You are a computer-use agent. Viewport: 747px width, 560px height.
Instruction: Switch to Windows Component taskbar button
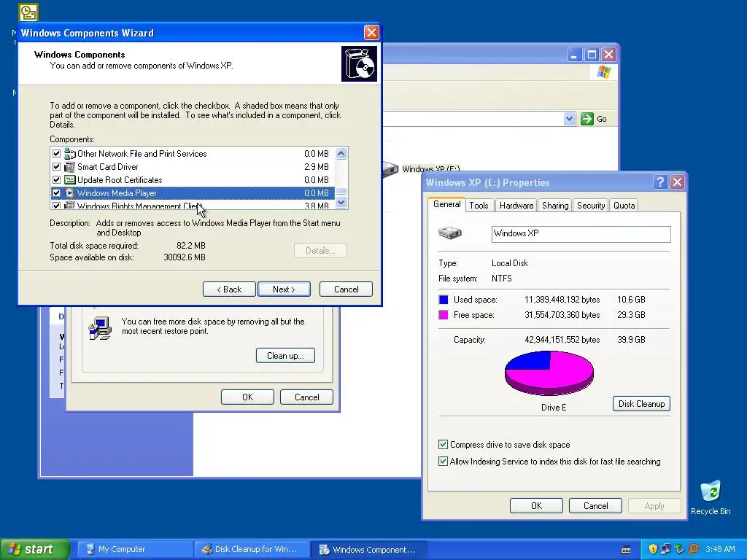pos(369,549)
